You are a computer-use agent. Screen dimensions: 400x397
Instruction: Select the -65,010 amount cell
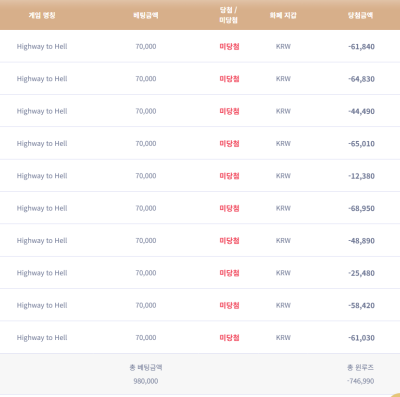(361, 144)
